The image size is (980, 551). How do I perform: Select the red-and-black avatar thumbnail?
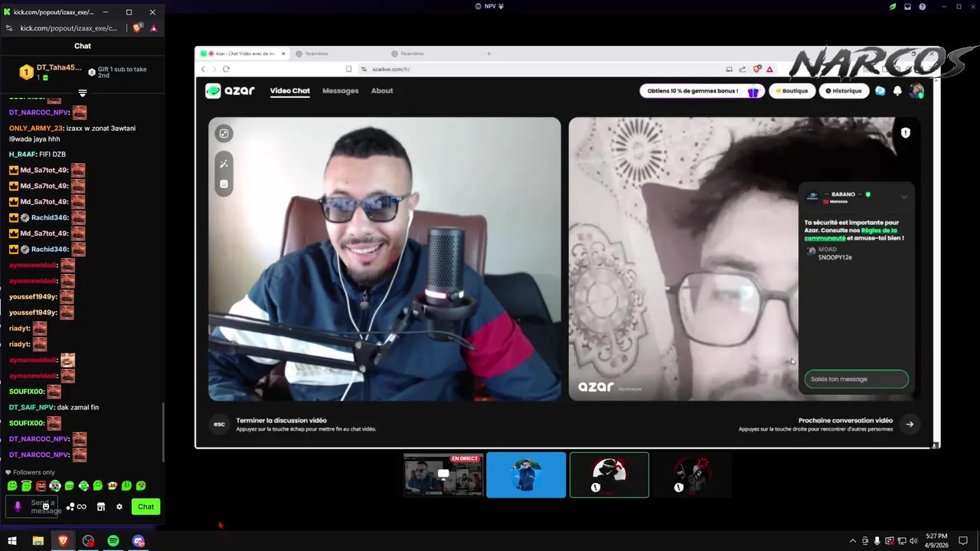692,475
